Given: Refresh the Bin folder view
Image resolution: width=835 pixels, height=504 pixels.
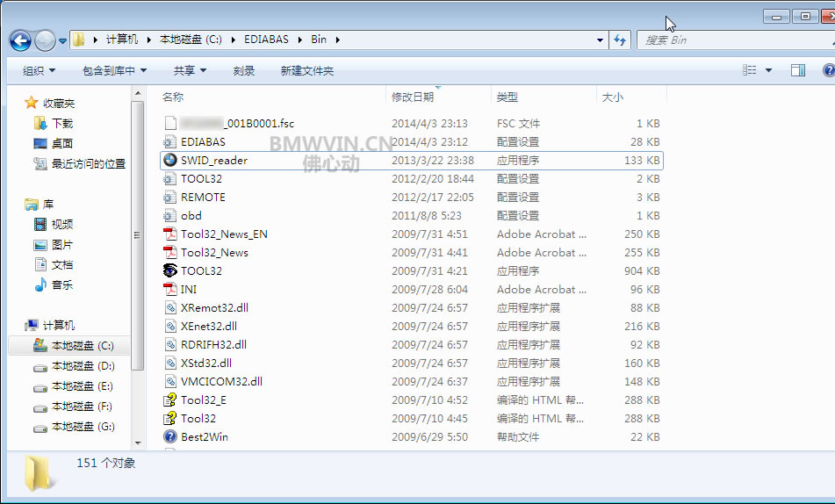Looking at the screenshot, I should [620, 40].
